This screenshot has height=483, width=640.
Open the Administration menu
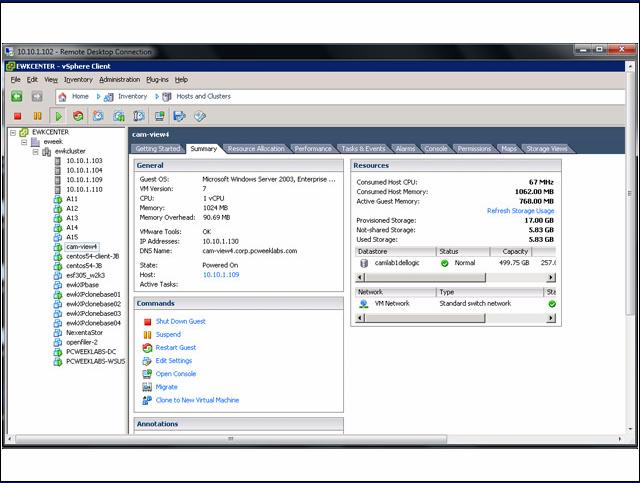coord(119,79)
